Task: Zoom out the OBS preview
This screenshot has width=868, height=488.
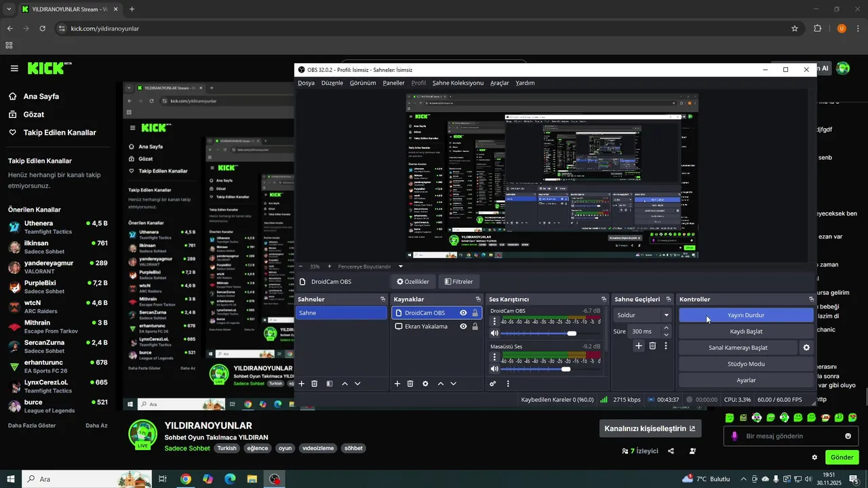Action: [301, 266]
